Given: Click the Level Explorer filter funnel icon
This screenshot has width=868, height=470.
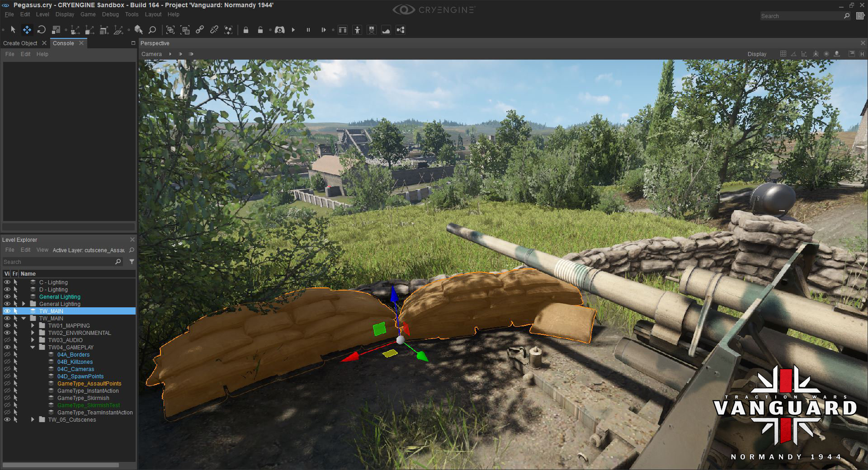Looking at the screenshot, I should point(132,262).
